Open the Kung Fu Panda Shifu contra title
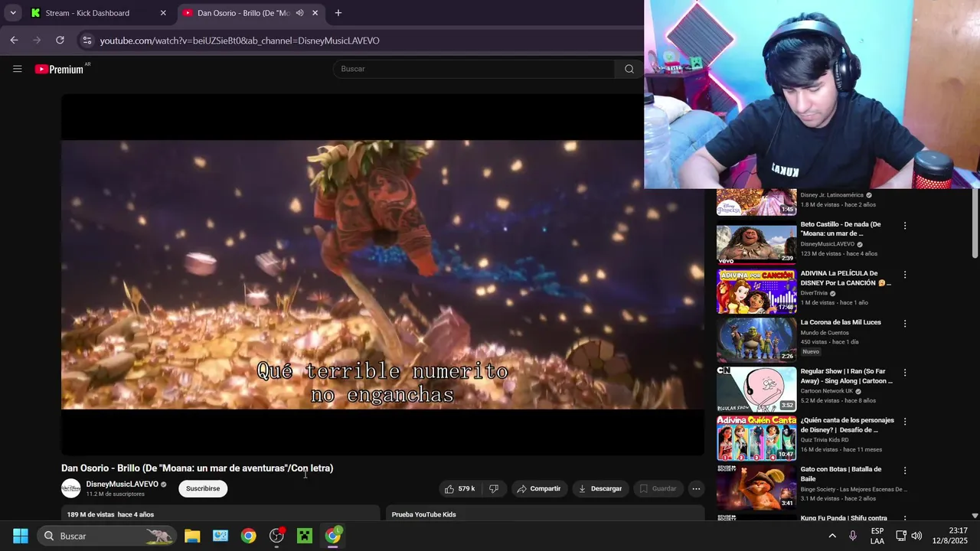This screenshot has width=980, height=551. tap(844, 518)
